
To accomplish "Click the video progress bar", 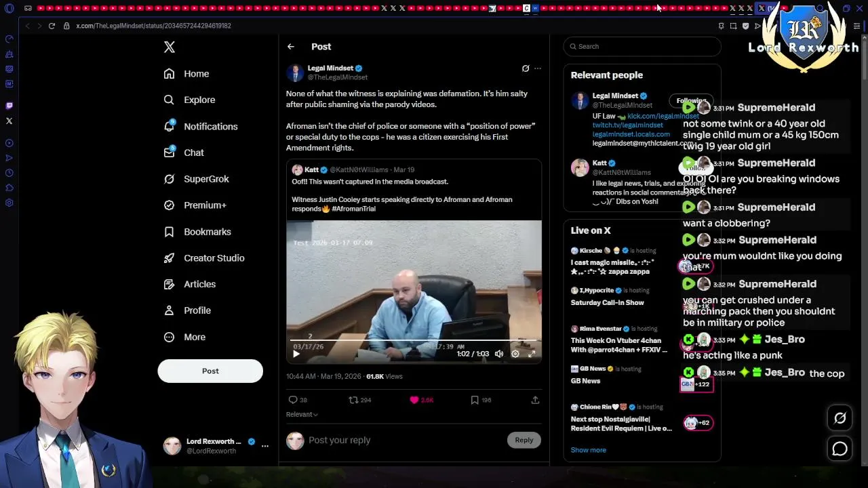I will point(414,341).
